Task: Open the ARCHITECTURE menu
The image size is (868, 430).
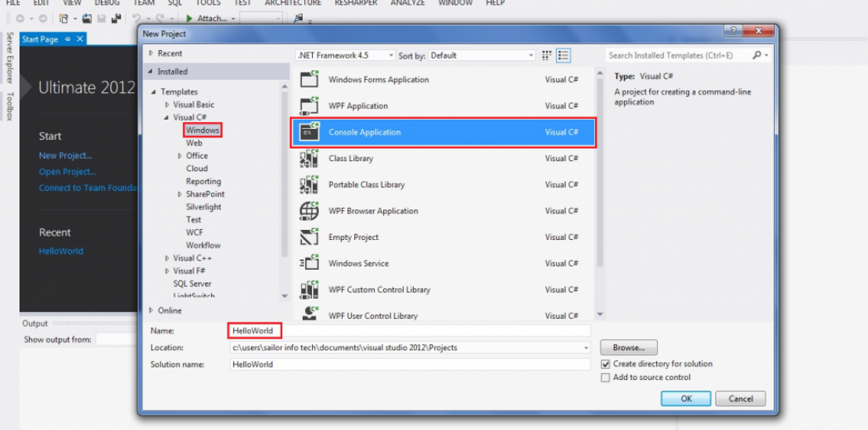Action: pyautogui.click(x=292, y=3)
